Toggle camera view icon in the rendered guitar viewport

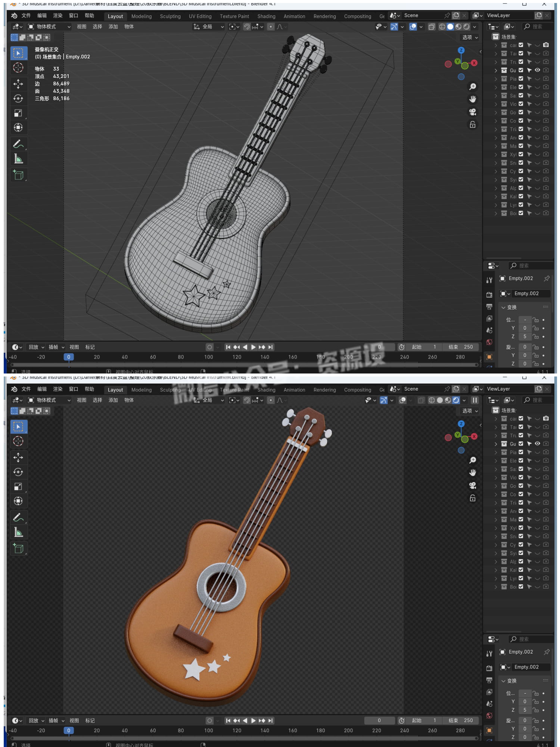tap(473, 486)
